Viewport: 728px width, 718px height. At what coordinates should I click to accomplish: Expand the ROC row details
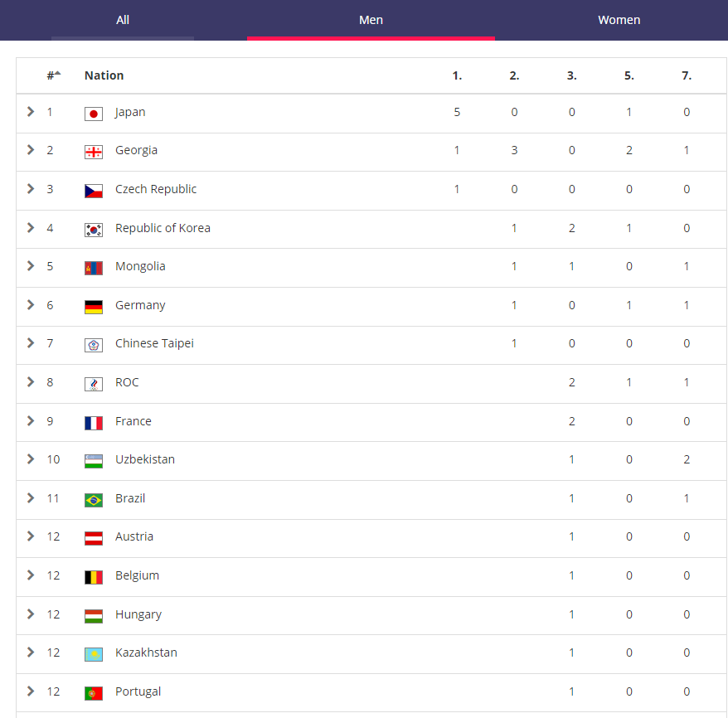tap(31, 382)
